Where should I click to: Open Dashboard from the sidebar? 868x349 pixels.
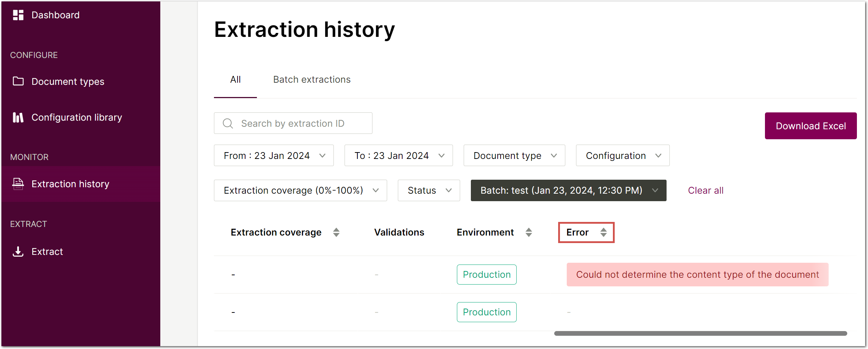55,15
